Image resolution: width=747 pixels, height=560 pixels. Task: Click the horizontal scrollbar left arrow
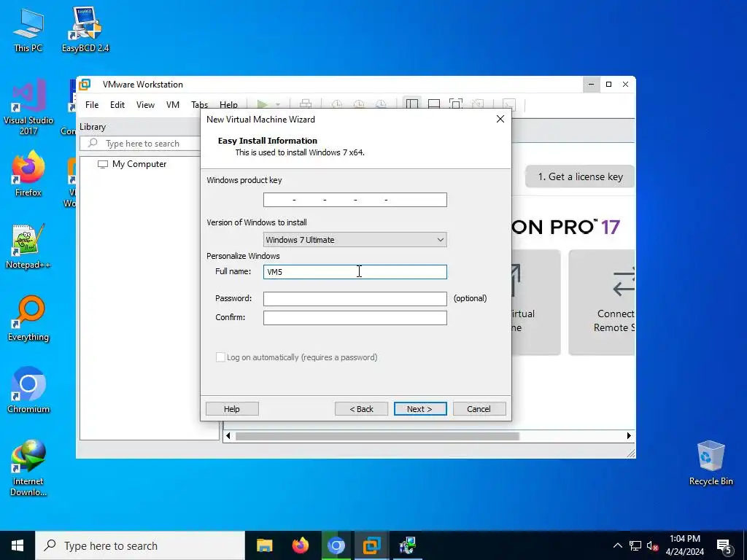point(228,436)
